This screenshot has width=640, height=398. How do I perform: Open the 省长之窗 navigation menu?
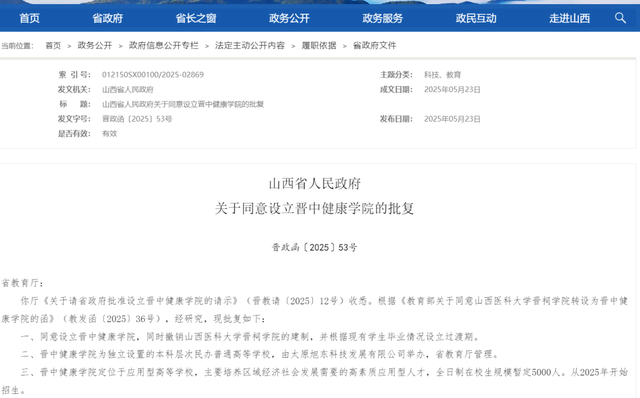pos(196,18)
